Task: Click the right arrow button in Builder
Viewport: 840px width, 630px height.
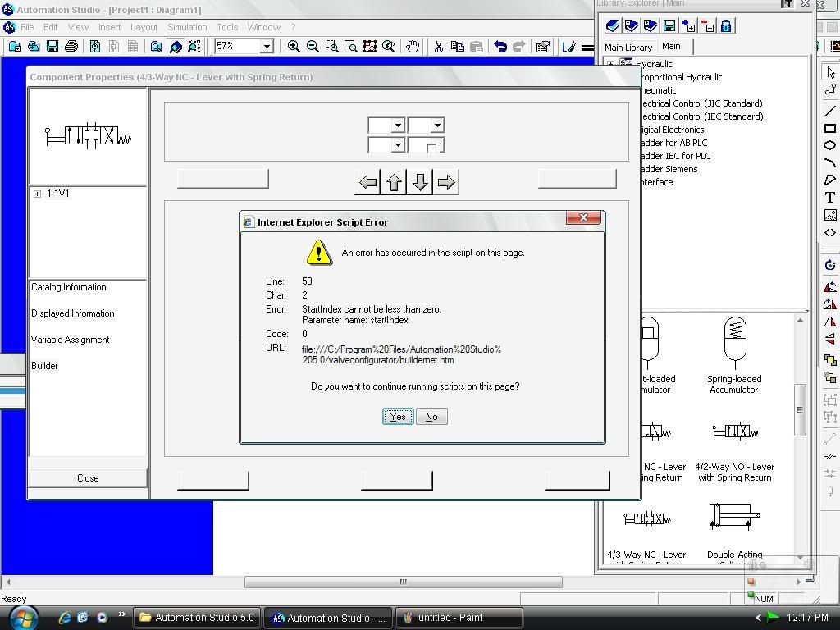Action: (445, 182)
